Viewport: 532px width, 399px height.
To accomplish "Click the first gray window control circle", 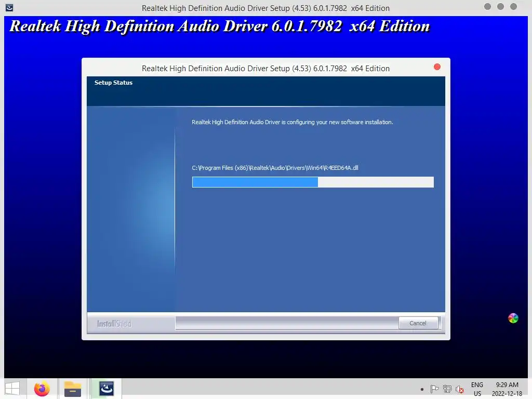I will (487, 6).
